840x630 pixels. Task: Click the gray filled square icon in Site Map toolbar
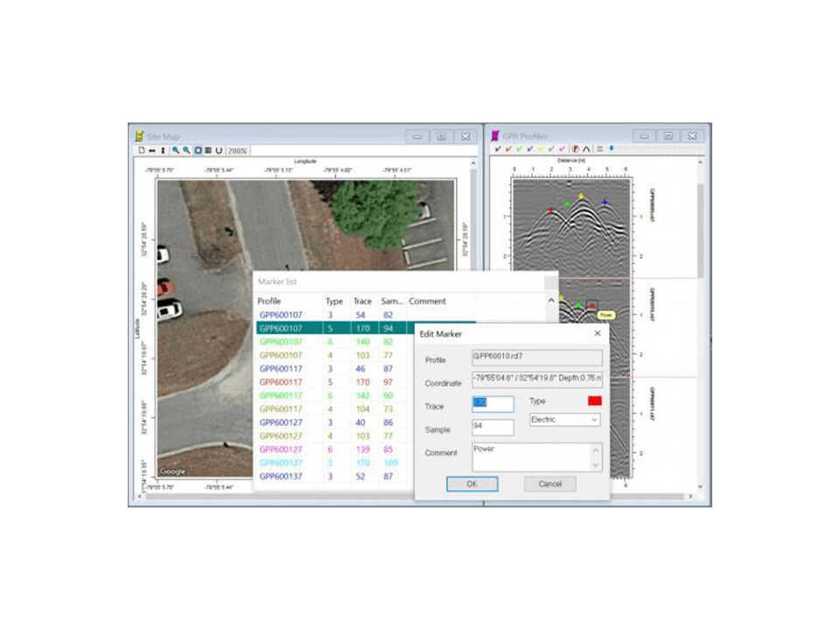pos(208,150)
